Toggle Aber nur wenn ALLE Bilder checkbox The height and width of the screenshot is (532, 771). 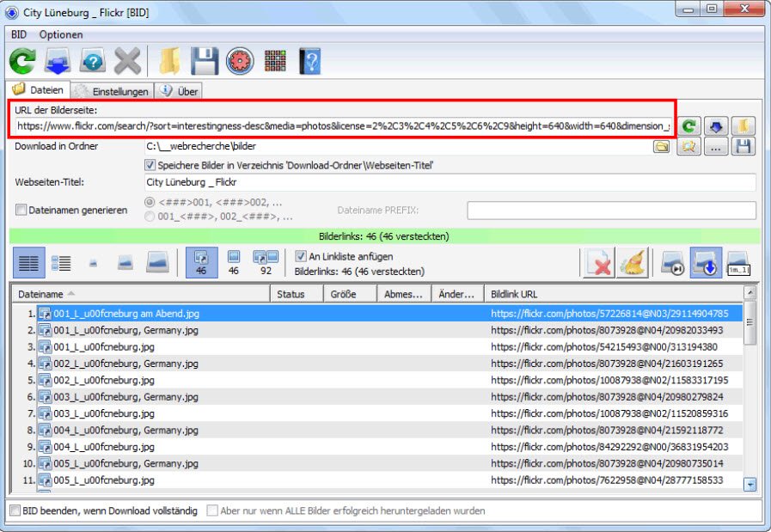click(212, 511)
